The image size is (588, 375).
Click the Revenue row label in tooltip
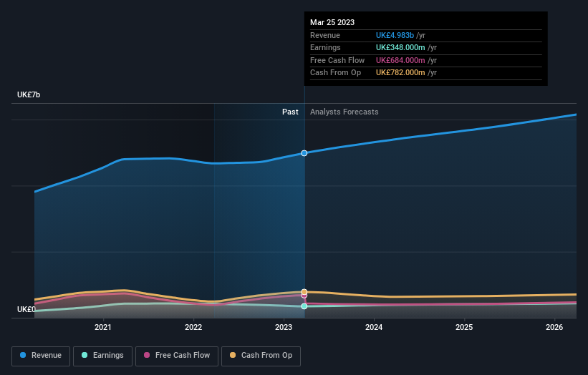[x=325, y=35]
